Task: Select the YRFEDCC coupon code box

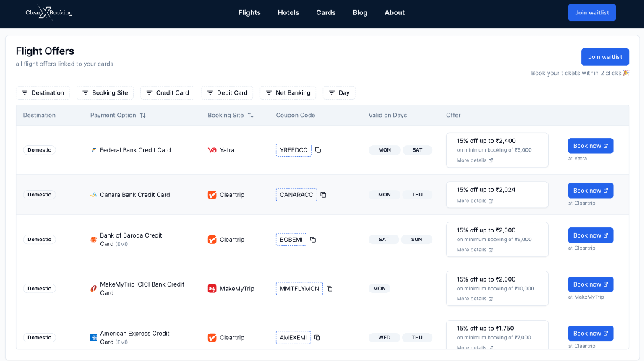Action: [293, 150]
